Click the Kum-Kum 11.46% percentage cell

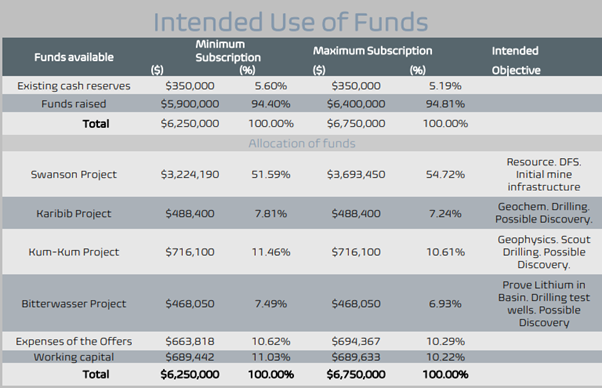271,252
